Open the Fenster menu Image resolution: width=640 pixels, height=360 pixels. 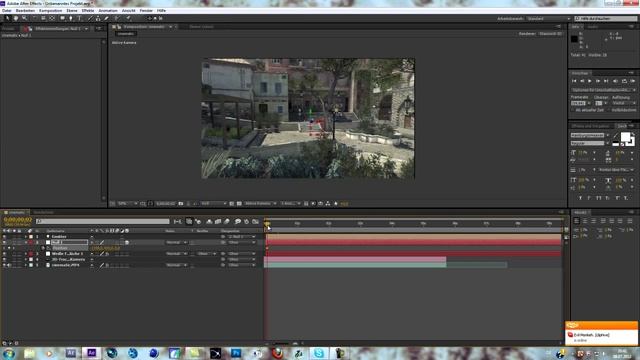pyautogui.click(x=146, y=11)
